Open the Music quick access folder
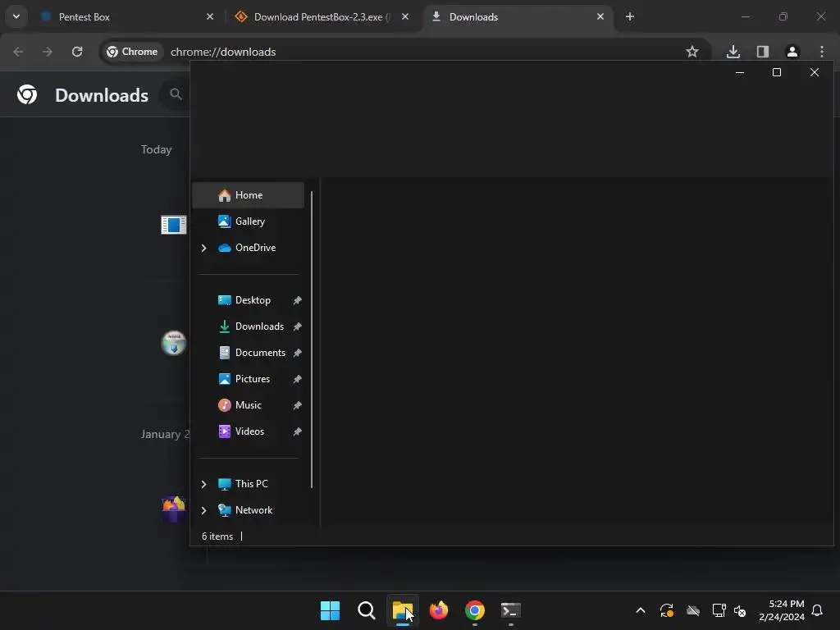Screen dimensions: 840x630 click(x=248, y=405)
